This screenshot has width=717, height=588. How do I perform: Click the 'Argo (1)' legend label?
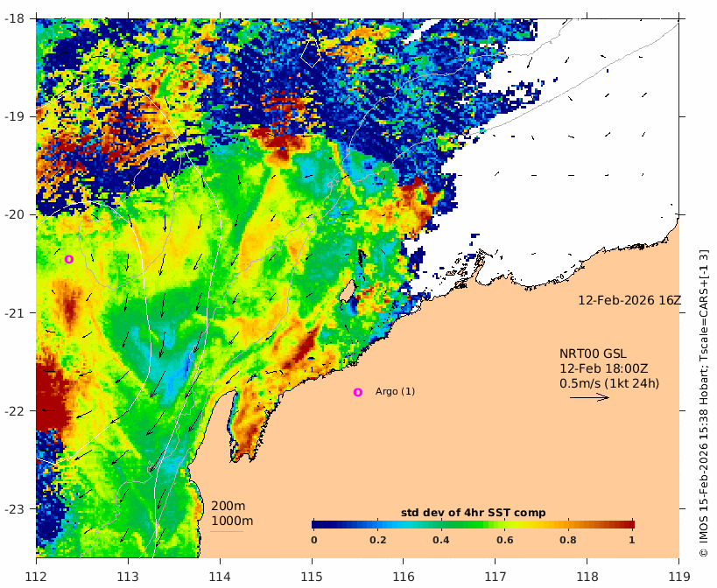click(x=395, y=391)
